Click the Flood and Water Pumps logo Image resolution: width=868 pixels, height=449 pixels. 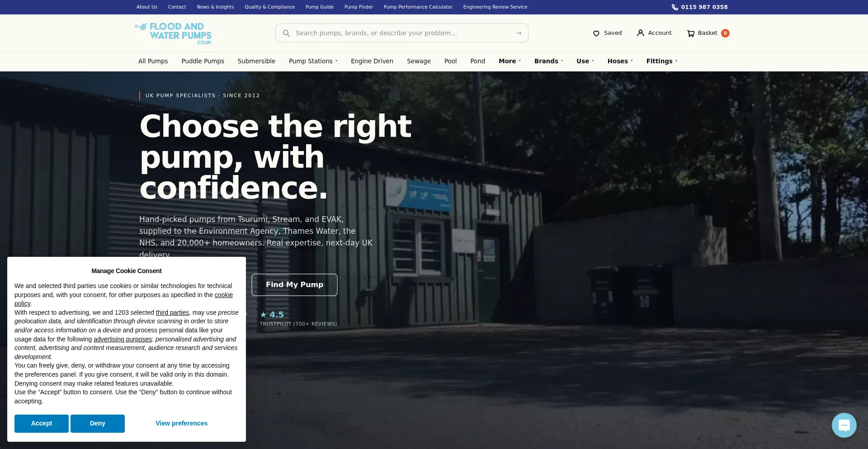click(173, 33)
